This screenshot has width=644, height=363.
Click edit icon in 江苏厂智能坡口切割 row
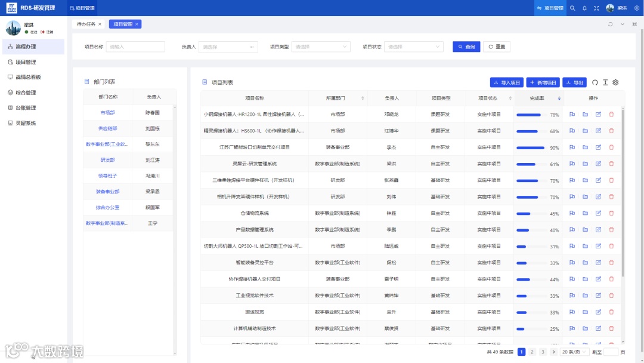599,147
